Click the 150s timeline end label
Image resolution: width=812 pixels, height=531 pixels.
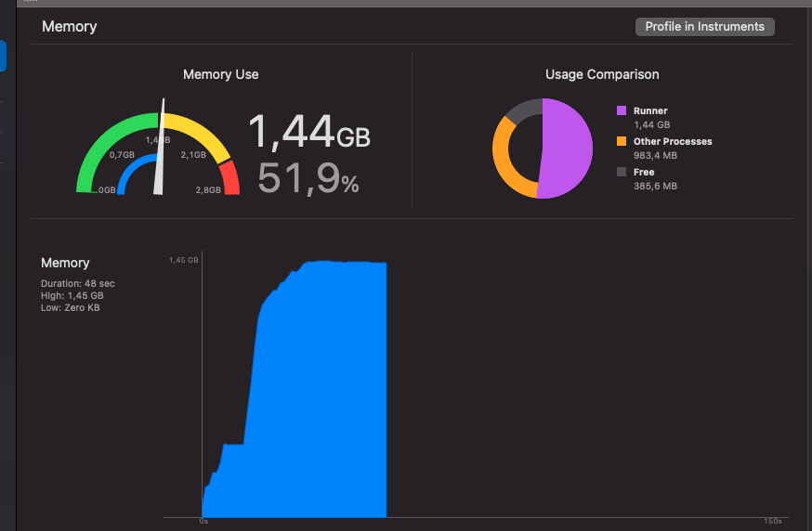pyautogui.click(x=773, y=521)
